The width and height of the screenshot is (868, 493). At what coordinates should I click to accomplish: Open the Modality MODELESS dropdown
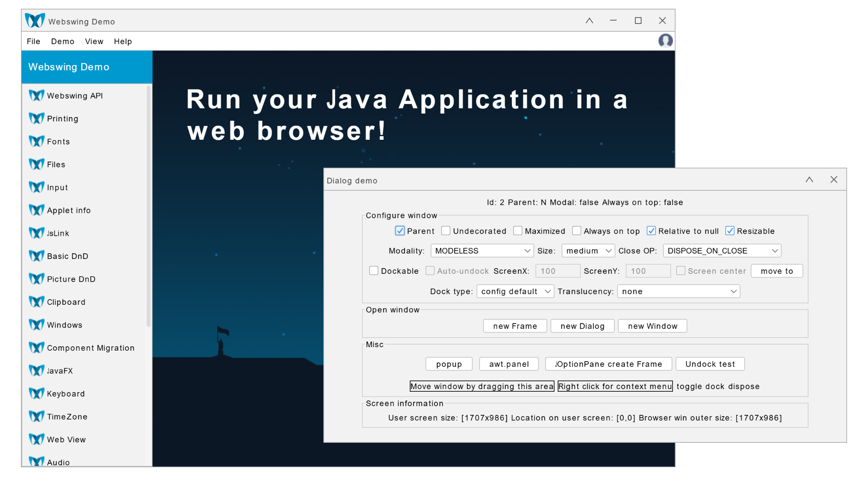482,251
